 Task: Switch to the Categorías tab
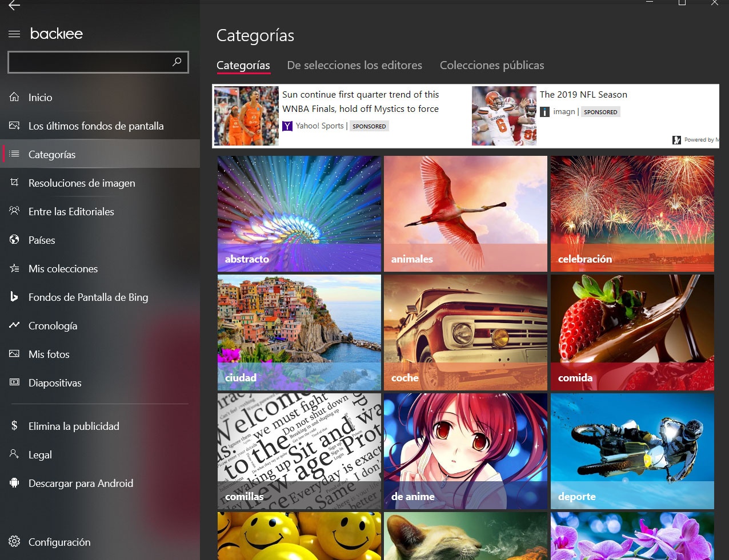243,65
